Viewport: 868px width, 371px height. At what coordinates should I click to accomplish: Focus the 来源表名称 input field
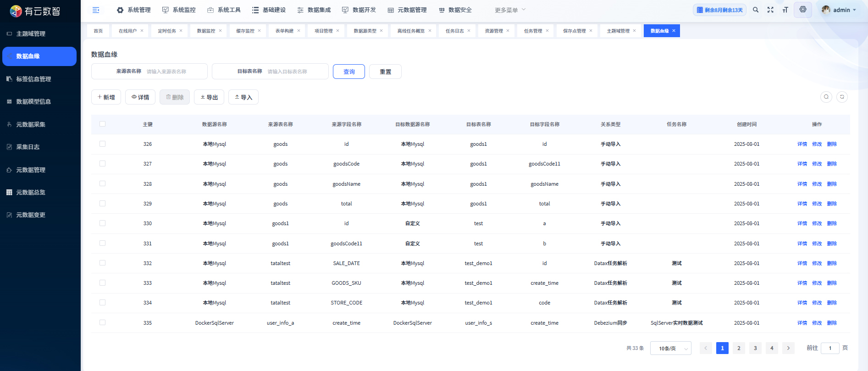tap(174, 72)
